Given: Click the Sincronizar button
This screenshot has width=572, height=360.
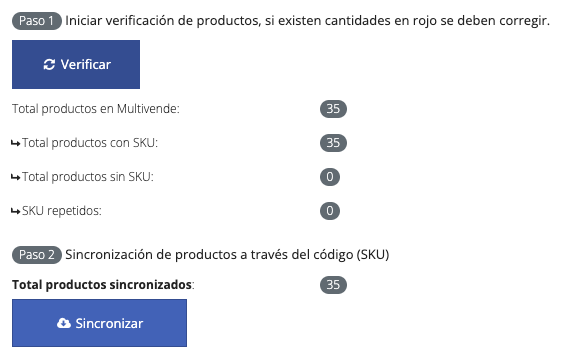Looking at the screenshot, I should pyautogui.click(x=99, y=323).
